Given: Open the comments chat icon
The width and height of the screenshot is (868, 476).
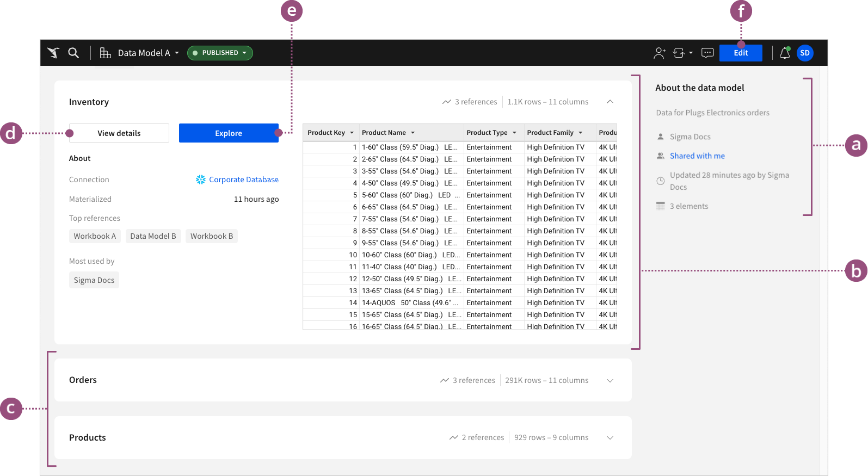Looking at the screenshot, I should pos(707,53).
